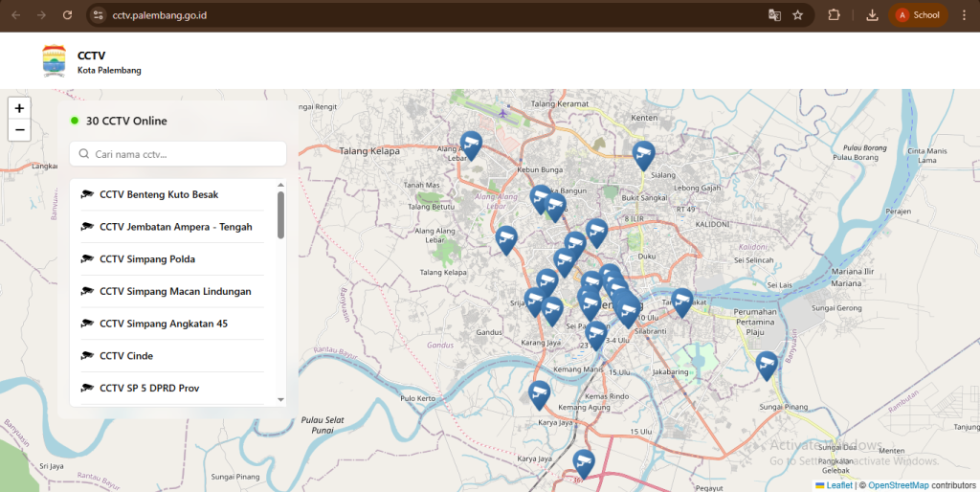This screenshot has height=492, width=980.
Task: Open CCTV Jembatan Ampera - Tengah entry
Action: tap(175, 227)
